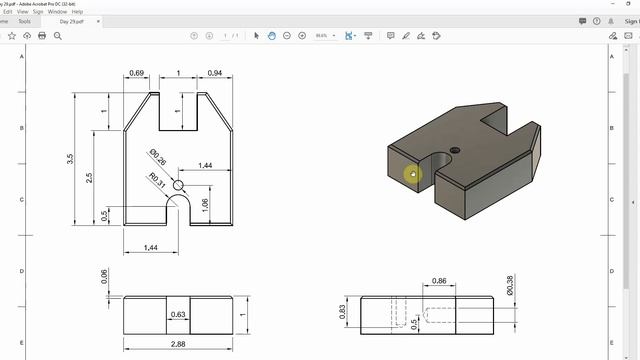Add a sticky note comment
The height and width of the screenshot is (360, 640).
[391, 36]
